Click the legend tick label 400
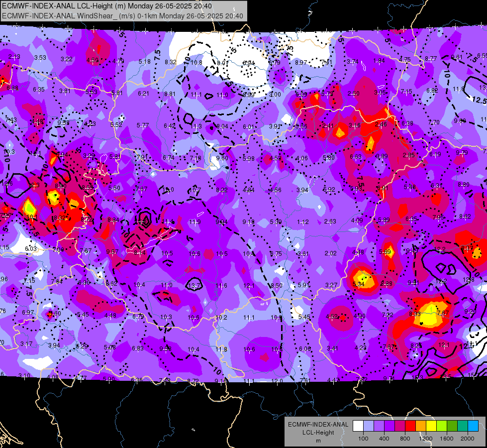Image resolution: width=487 pixels, height=448 pixels. [x=384, y=439]
